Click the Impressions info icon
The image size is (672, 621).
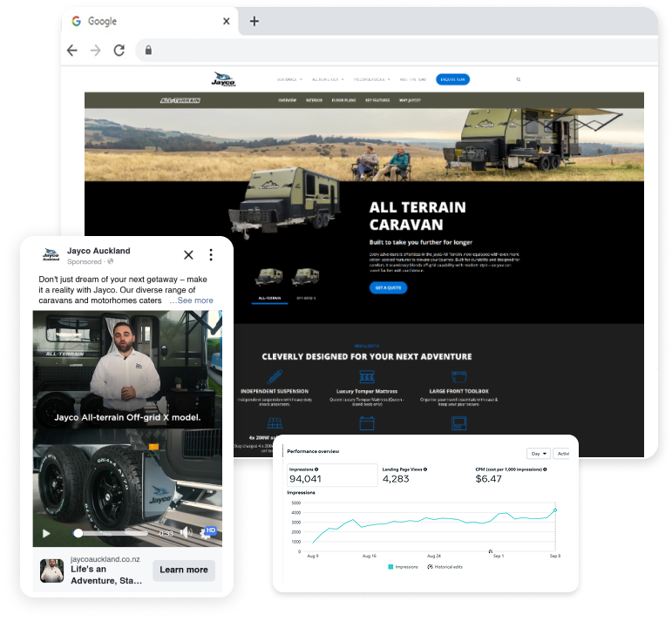point(316,469)
